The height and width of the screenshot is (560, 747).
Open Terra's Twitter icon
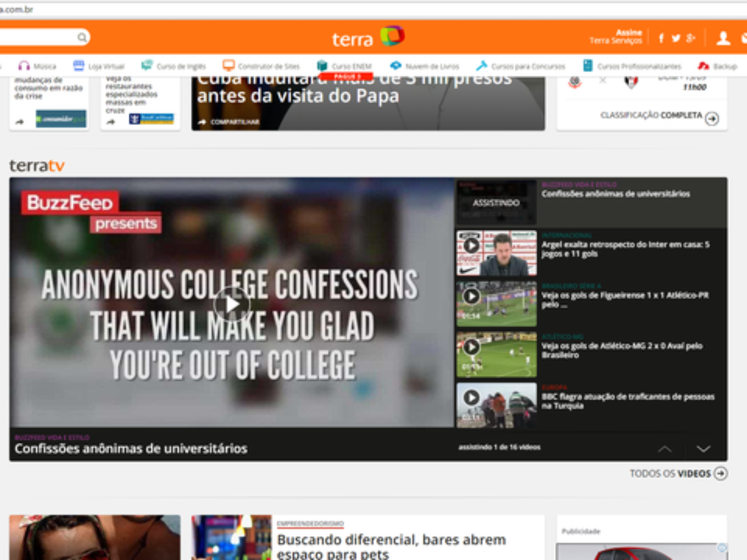(x=675, y=39)
